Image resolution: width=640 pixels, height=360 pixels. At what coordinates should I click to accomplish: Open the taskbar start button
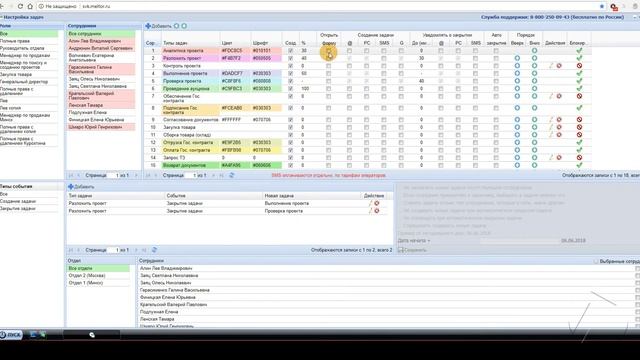(x=11, y=335)
